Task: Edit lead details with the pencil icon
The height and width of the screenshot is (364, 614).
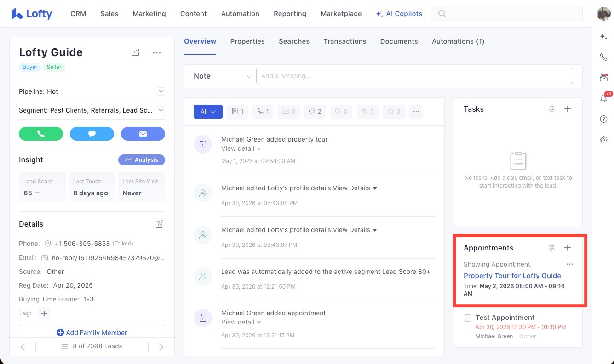Action: (x=160, y=224)
